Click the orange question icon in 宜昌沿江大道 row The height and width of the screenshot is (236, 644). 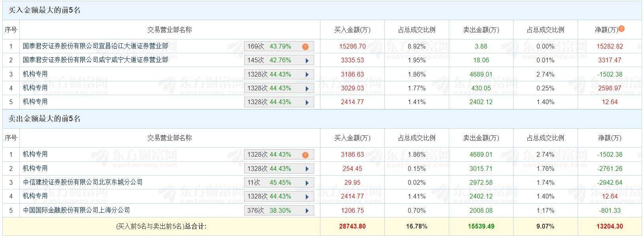point(305,47)
